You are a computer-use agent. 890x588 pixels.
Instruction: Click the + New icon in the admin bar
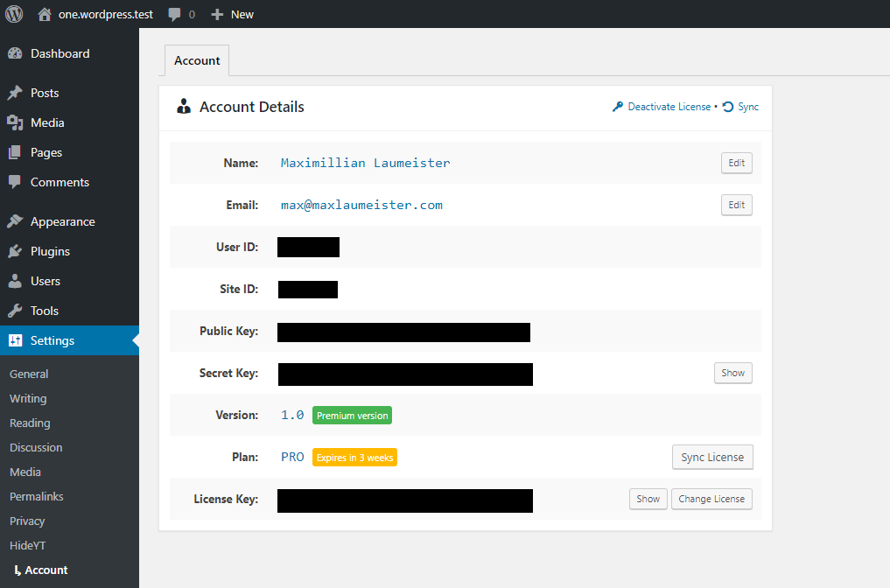tap(216, 13)
